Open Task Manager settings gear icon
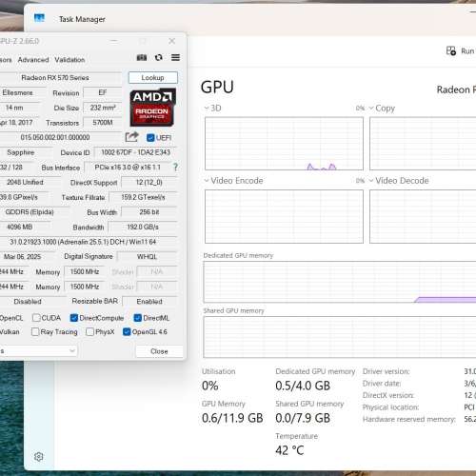Image resolution: width=476 pixels, height=476 pixels. tap(39, 457)
